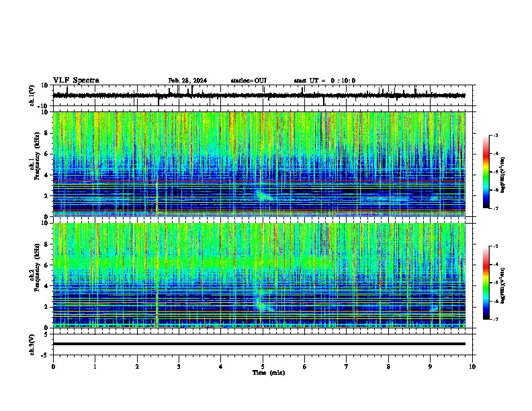The width and height of the screenshot is (532, 411).
Task: Click time axis tick label '0'
Action: [x=53, y=367]
